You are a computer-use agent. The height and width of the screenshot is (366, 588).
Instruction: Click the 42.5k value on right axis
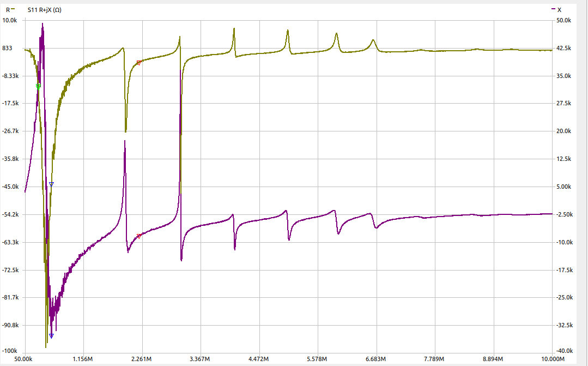coord(563,48)
